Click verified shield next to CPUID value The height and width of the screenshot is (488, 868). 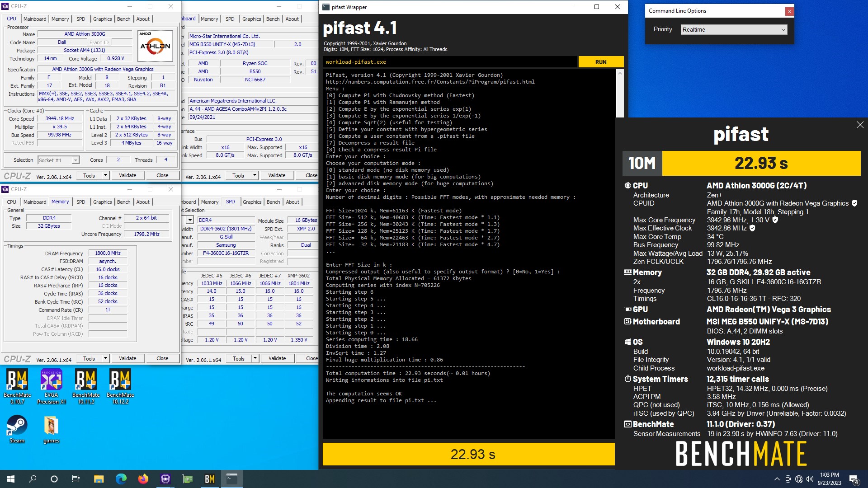tap(854, 203)
